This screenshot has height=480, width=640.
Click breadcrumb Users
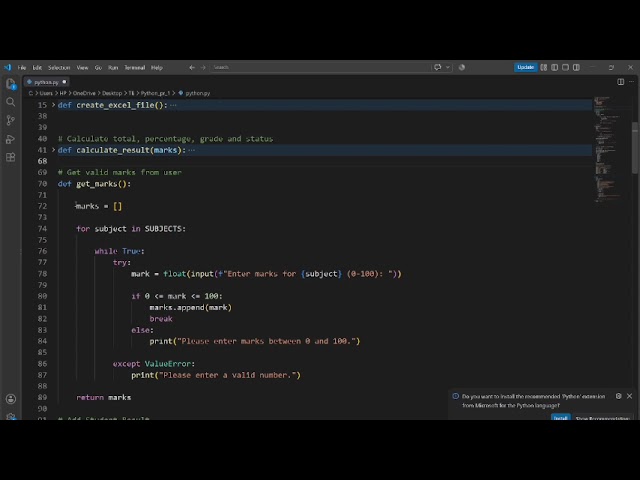point(46,93)
